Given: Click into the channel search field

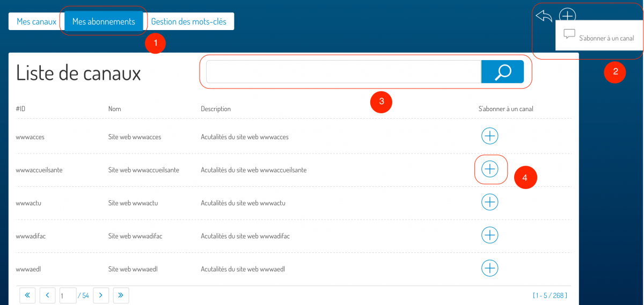Looking at the screenshot, I should point(343,72).
